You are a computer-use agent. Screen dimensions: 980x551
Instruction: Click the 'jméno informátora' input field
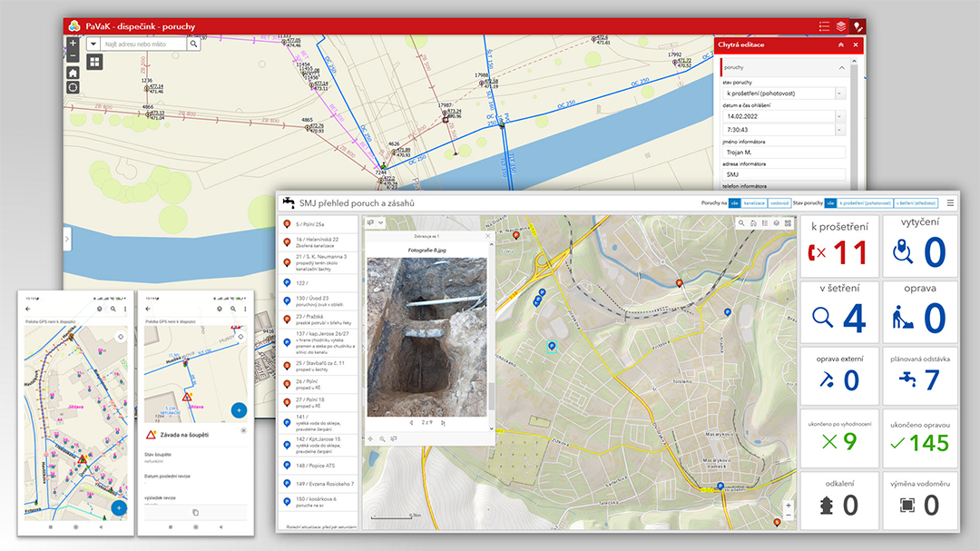point(783,151)
